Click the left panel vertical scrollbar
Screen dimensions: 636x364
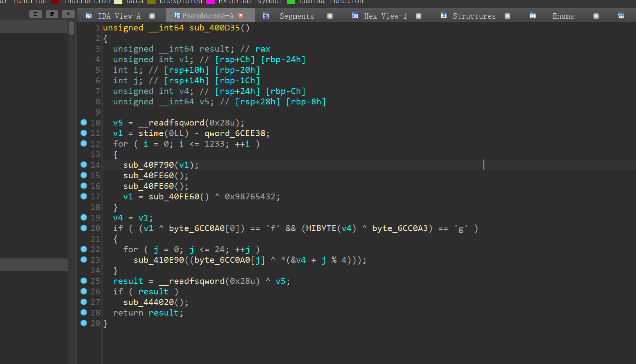click(x=72, y=28)
